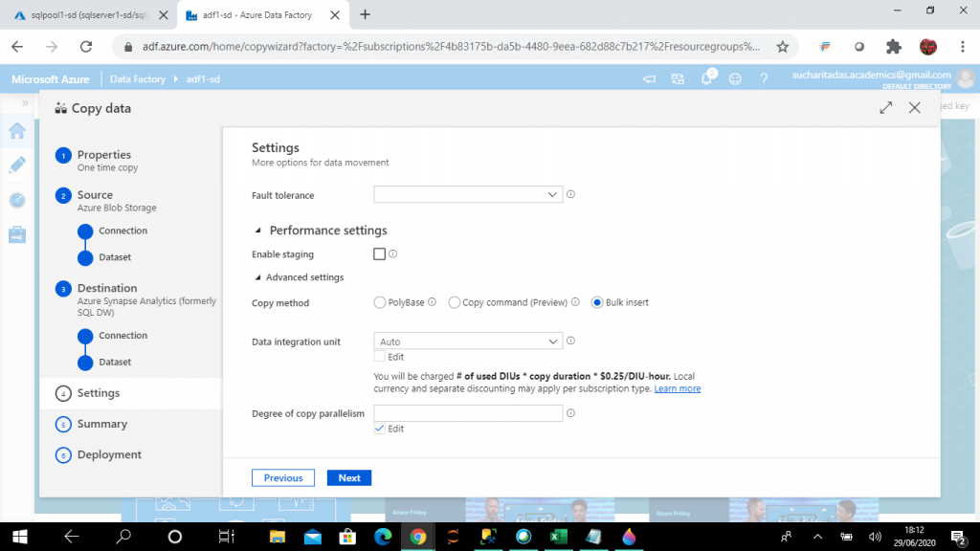Viewport: 980px width, 551px height.
Task: Go to the Deployment step
Action: coord(109,454)
